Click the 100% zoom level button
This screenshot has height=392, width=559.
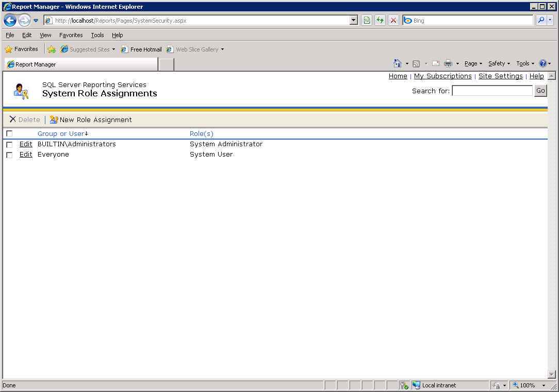(x=524, y=385)
